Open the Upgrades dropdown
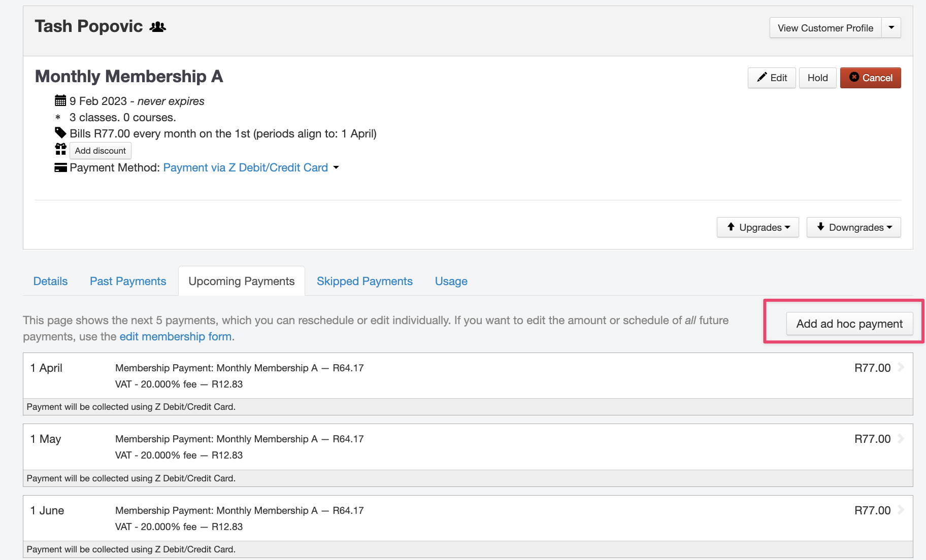The image size is (926, 560). click(757, 227)
